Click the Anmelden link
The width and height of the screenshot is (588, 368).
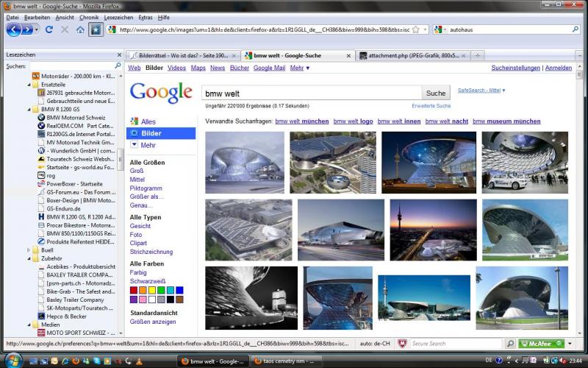[559, 68]
